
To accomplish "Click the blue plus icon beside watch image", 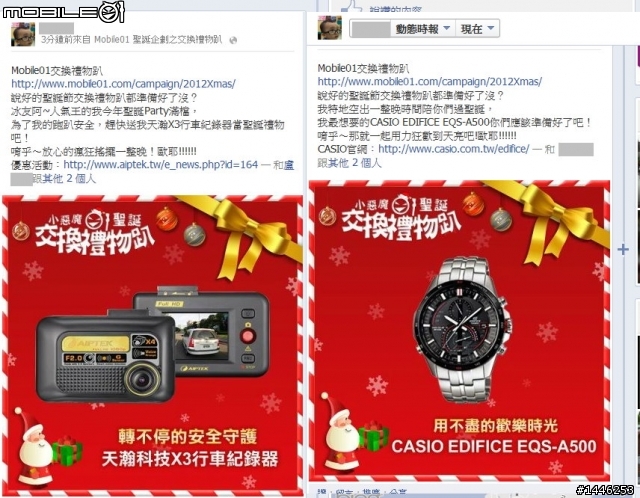I will click(x=623, y=249).
